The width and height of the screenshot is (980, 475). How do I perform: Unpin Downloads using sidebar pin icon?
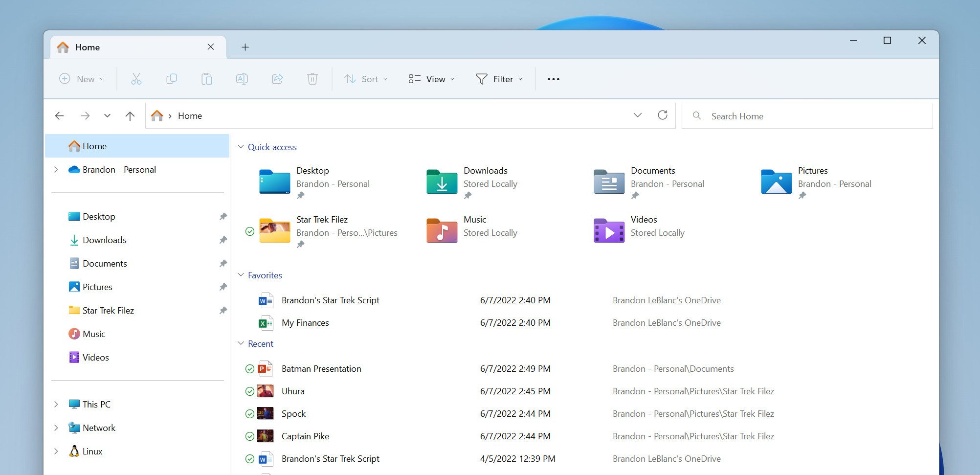click(223, 240)
